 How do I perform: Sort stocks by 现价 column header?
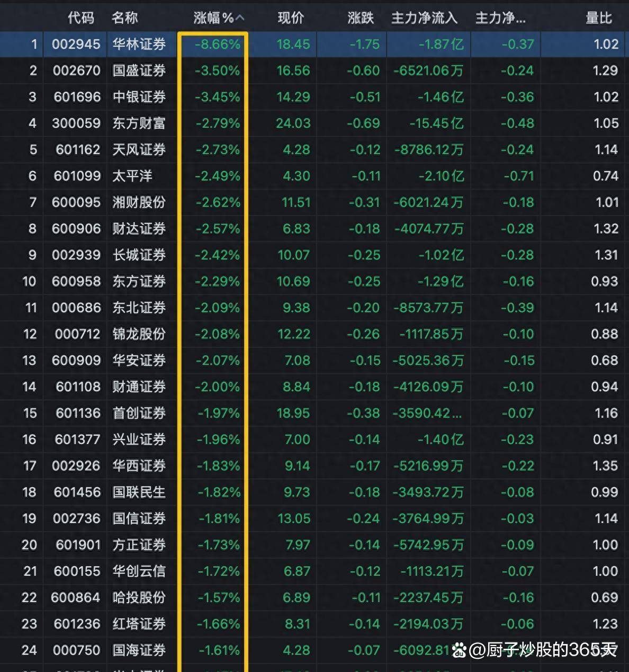pyautogui.click(x=291, y=17)
